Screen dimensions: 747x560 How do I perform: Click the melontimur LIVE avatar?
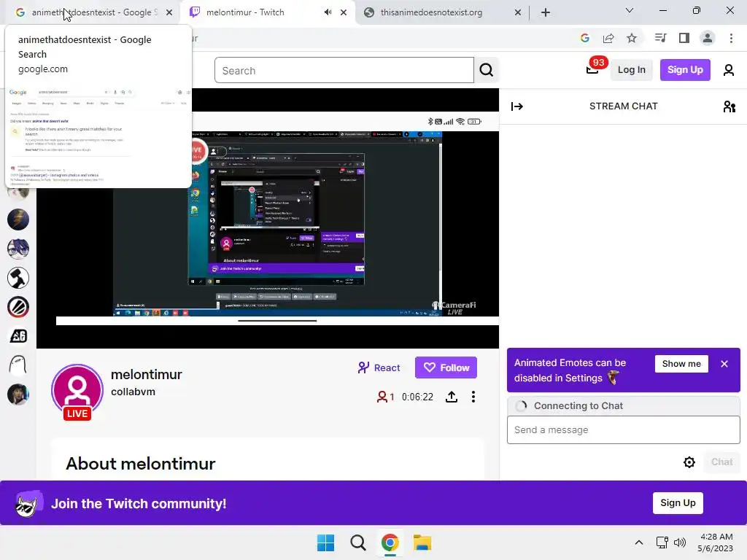[x=77, y=392]
